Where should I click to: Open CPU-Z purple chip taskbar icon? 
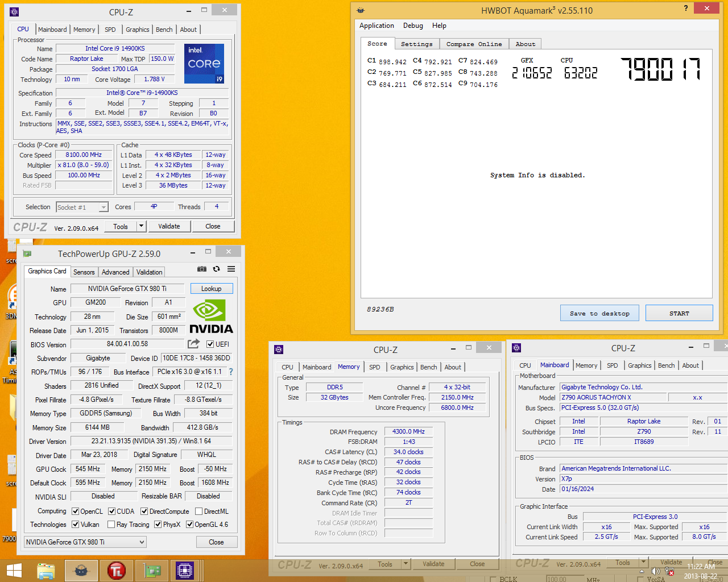[x=185, y=571]
